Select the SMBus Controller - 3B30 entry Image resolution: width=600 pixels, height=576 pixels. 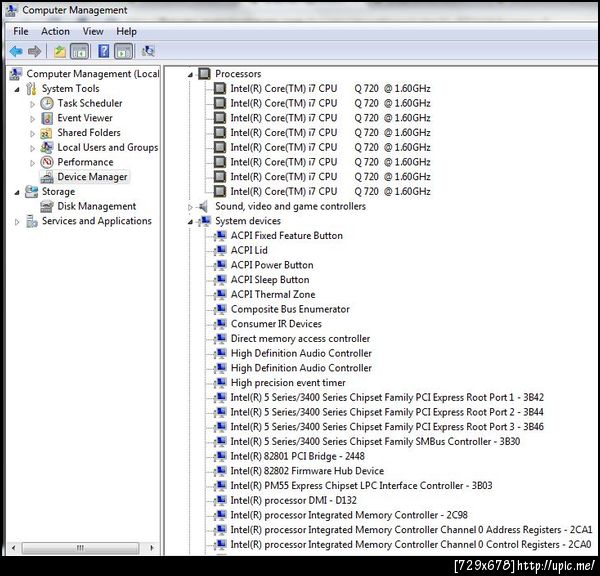[375, 442]
